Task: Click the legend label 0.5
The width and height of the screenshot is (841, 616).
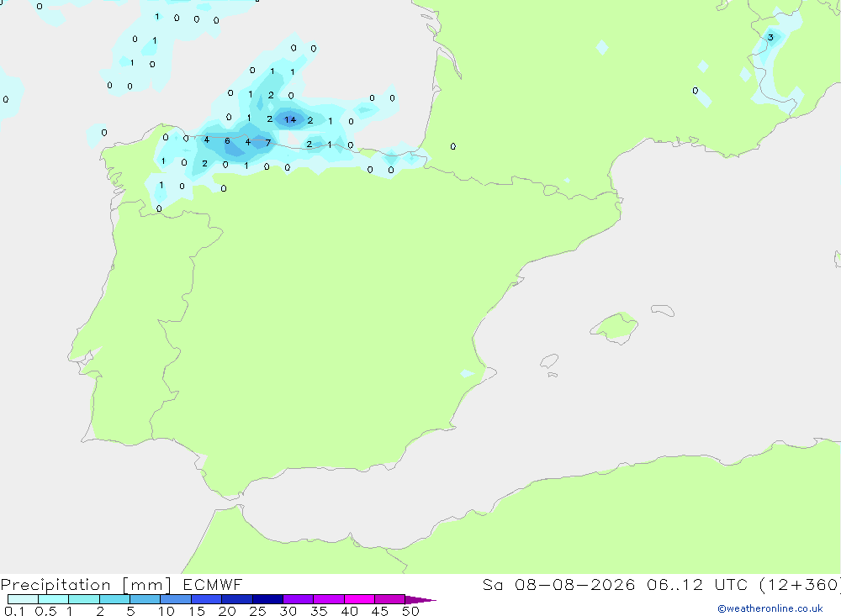Action: tap(45, 611)
